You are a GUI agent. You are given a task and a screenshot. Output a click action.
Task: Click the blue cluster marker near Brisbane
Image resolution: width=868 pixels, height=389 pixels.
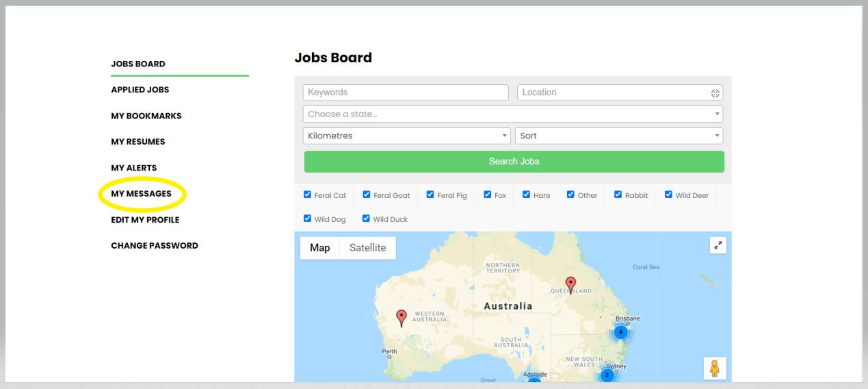point(620,332)
